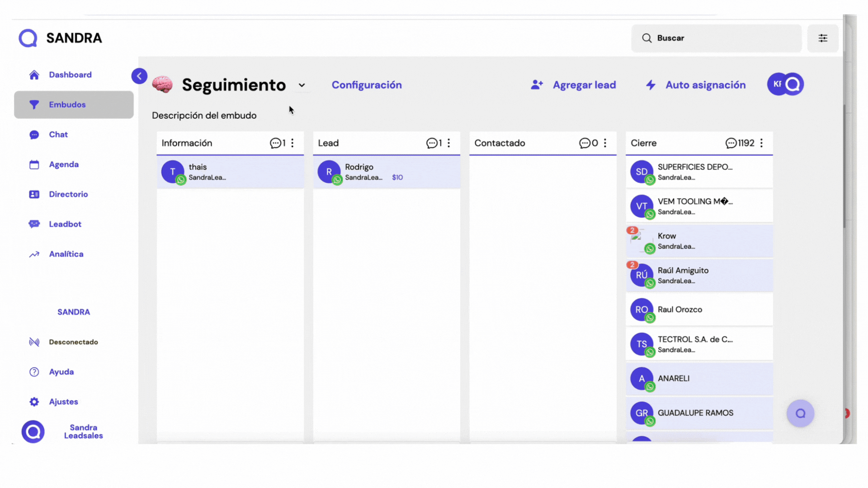Open the Chat bubble icon

pos(34,135)
